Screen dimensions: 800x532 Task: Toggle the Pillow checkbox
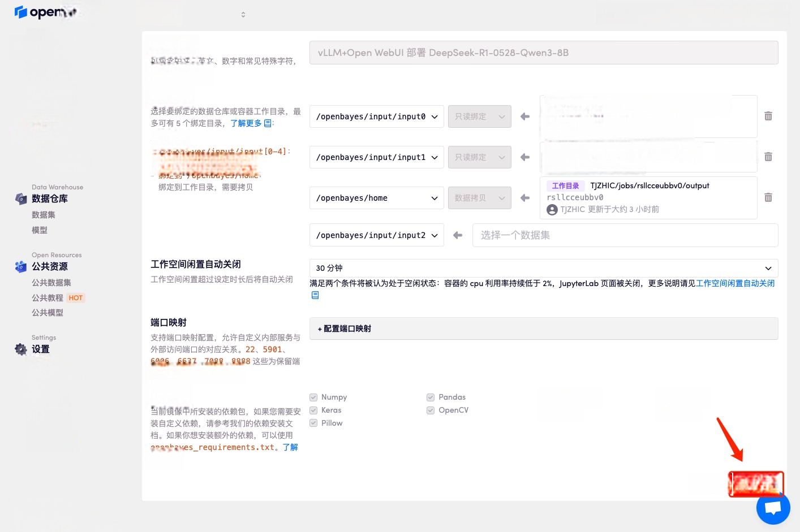pos(313,423)
